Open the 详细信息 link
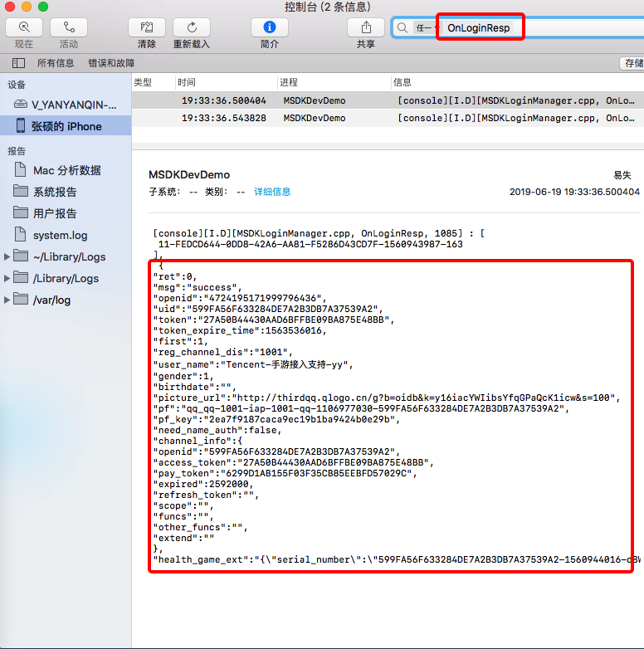Image resolution: width=644 pixels, height=649 pixels. pyautogui.click(x=272, y=192)
